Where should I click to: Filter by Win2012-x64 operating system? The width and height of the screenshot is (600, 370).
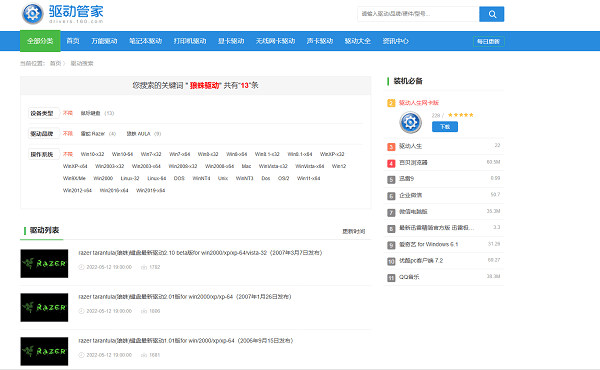click(x=77, y=190)
